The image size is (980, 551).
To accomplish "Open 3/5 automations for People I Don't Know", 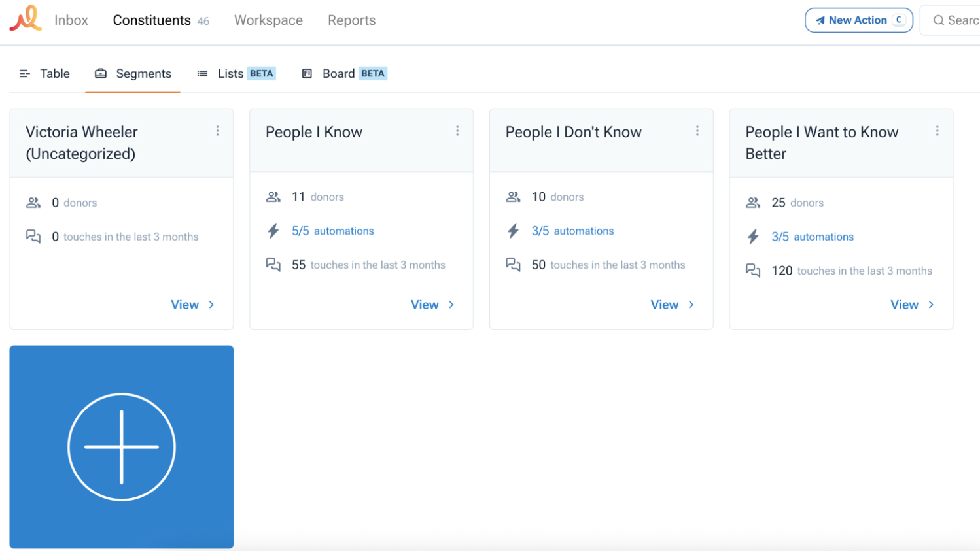I will 572,231.
